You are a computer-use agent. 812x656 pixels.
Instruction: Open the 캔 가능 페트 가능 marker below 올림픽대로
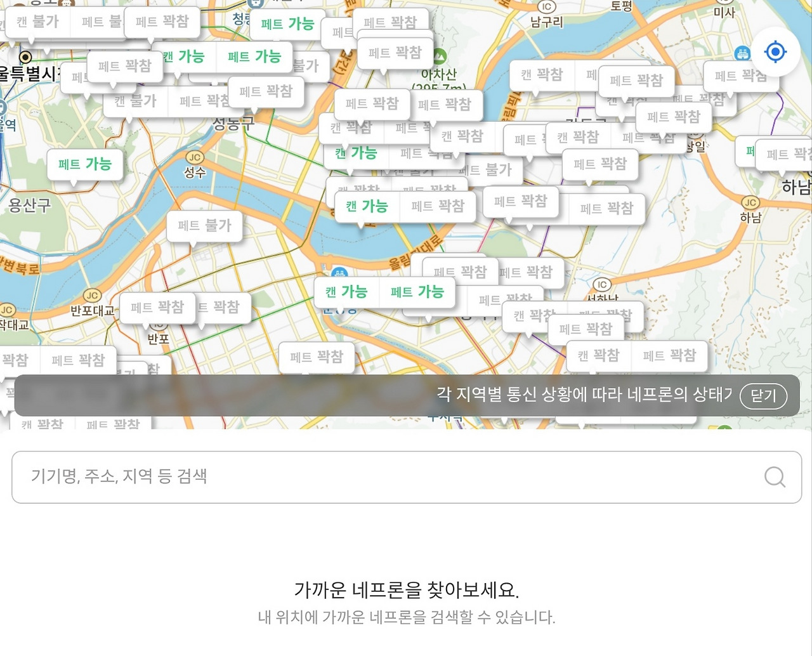(x=384, y=292)
